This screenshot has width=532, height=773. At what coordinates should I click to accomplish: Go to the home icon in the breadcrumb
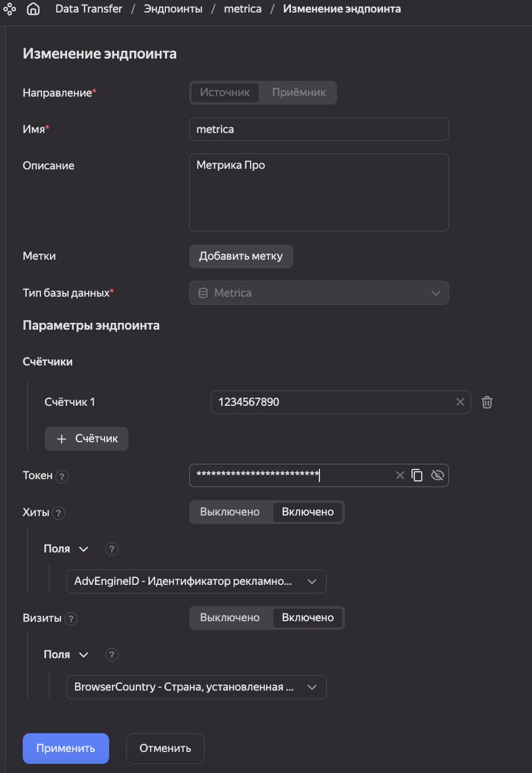click(34, 9)
